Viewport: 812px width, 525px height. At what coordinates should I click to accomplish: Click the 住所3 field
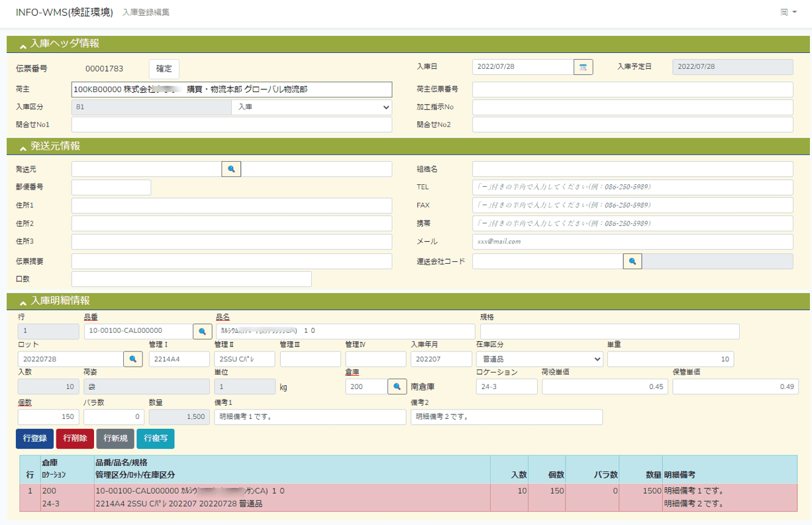232,242
